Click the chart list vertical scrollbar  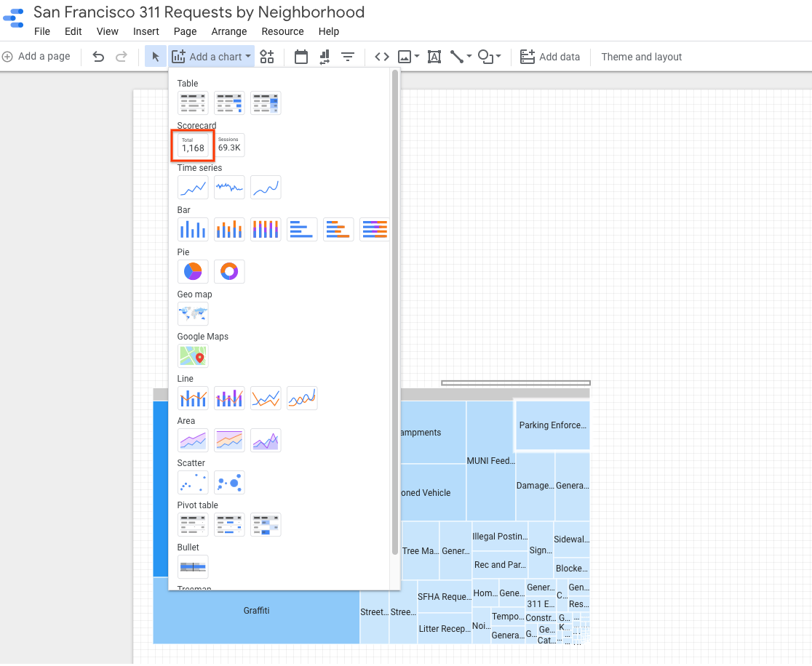tap(395, 313)
